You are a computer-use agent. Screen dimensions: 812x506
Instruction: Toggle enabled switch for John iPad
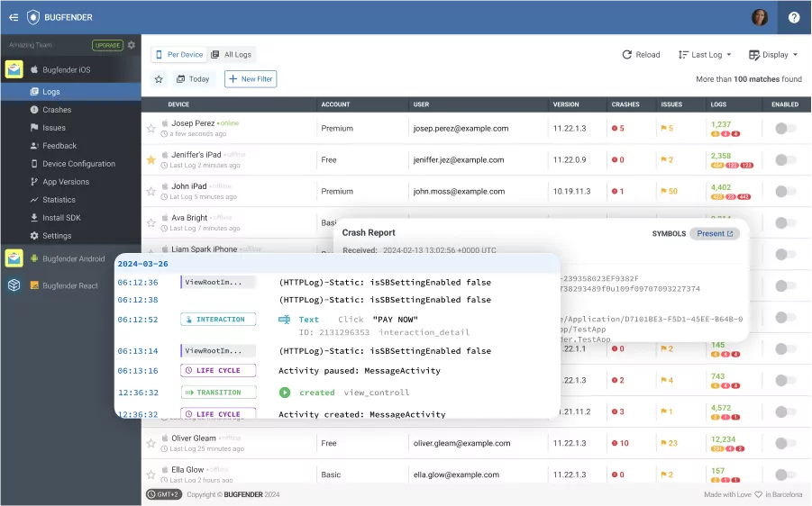click(785, 192)
